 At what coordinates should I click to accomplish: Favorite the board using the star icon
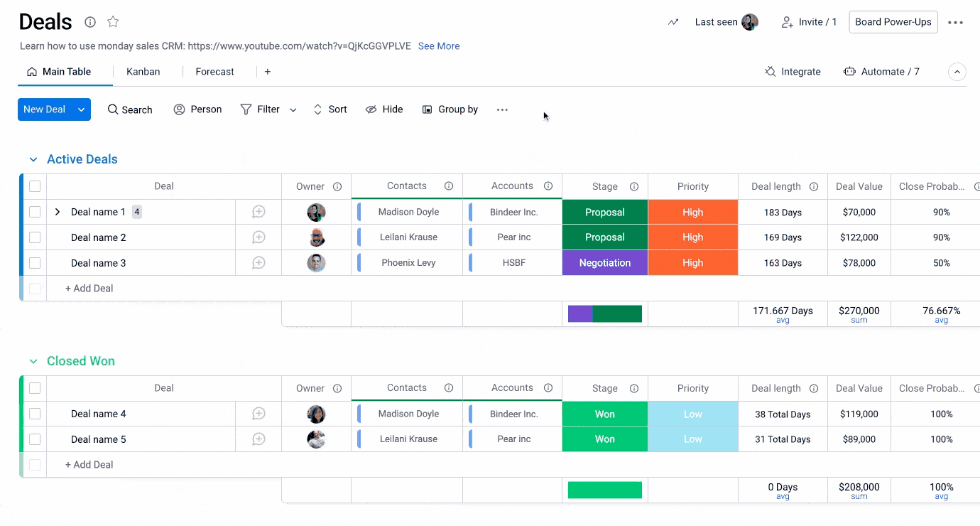click(113, 22)
